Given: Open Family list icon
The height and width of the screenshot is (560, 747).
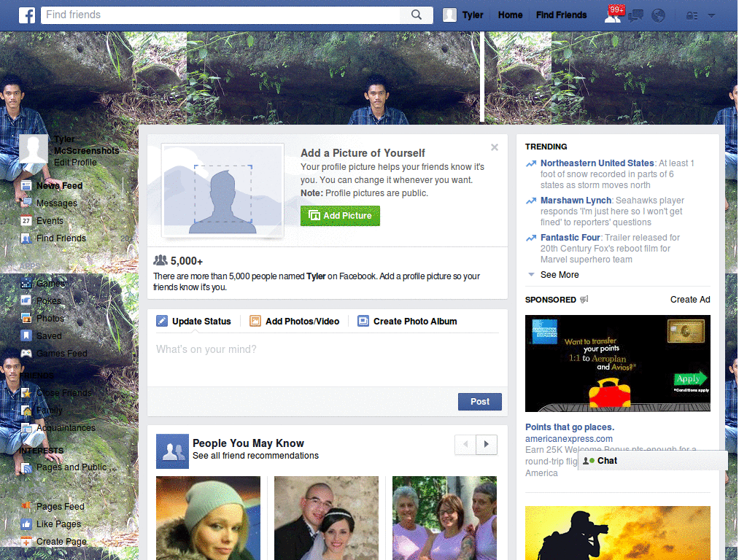Looking at the screenshot, I should coord(26,411).
